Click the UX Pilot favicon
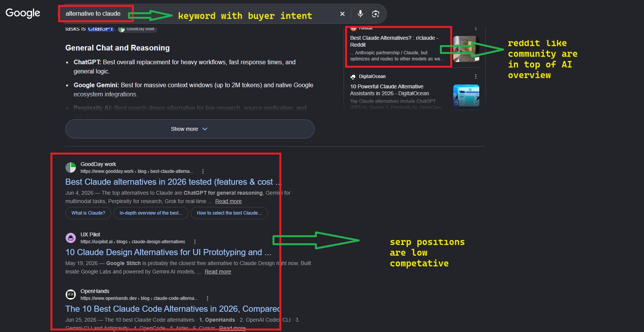The height and width of the screenshot is (332, 644). click(71, 238)
